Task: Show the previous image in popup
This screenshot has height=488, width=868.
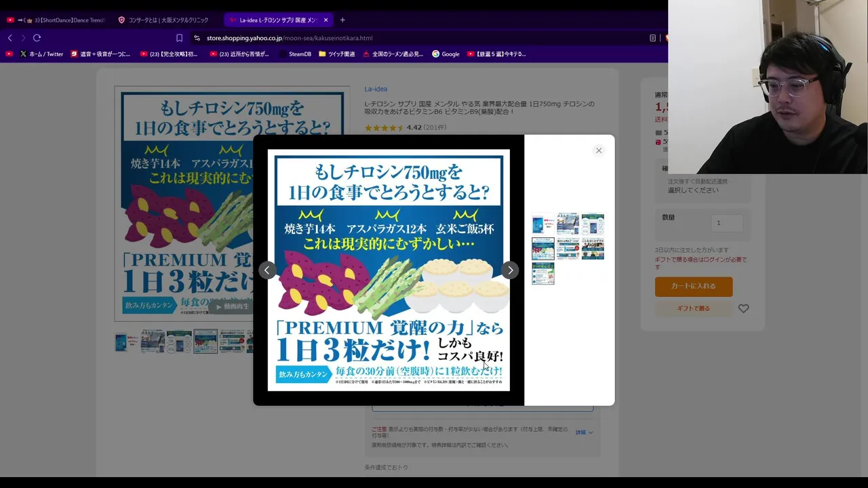Action: pyautogui.click(x=267, y=270)
